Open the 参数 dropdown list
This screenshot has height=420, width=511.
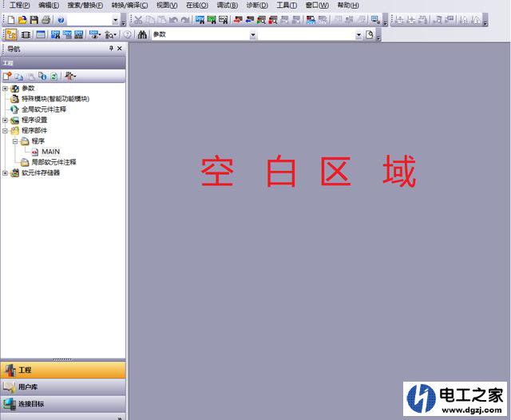[253, 35]
